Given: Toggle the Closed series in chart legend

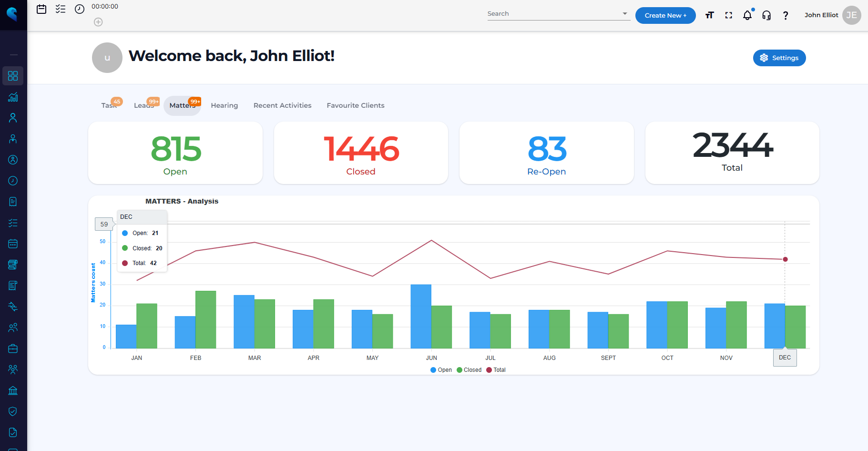Looking at the screenshot, I should pyautogui.click(x=469, y=370).
